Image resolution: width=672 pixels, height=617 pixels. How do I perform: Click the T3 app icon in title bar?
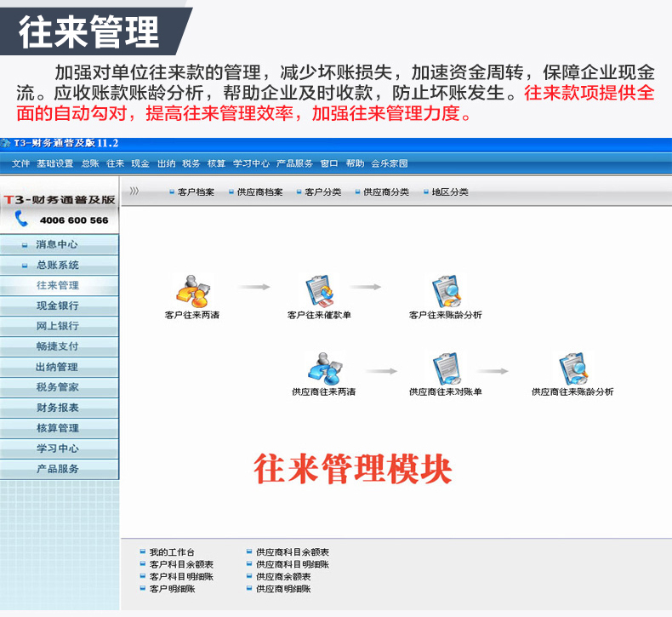[x=6, y=143]
